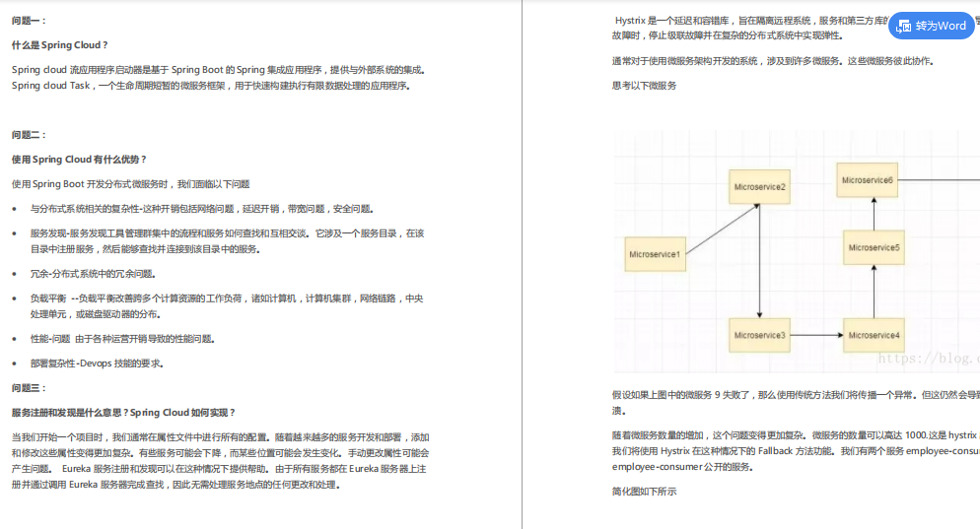Click the paragraph starting 随着微服务数量的增加
This screenshot has height=529, width=980.
[x=796, y=451]
